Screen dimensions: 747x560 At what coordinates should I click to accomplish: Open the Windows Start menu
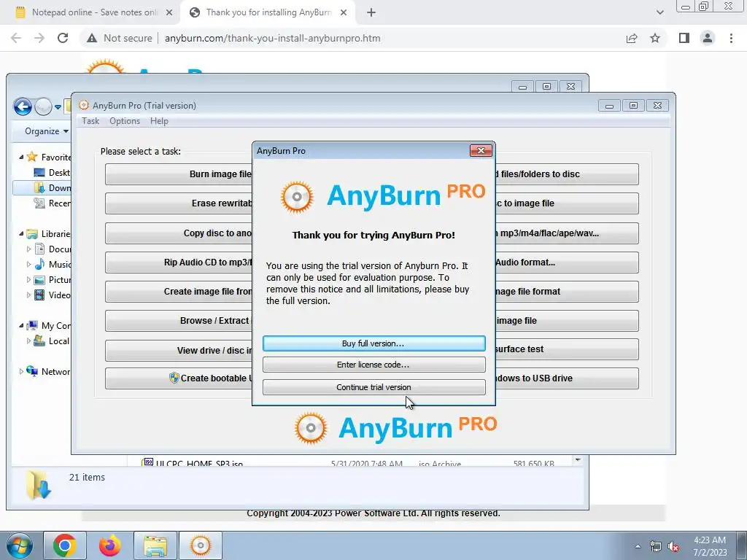pos(20,545)
